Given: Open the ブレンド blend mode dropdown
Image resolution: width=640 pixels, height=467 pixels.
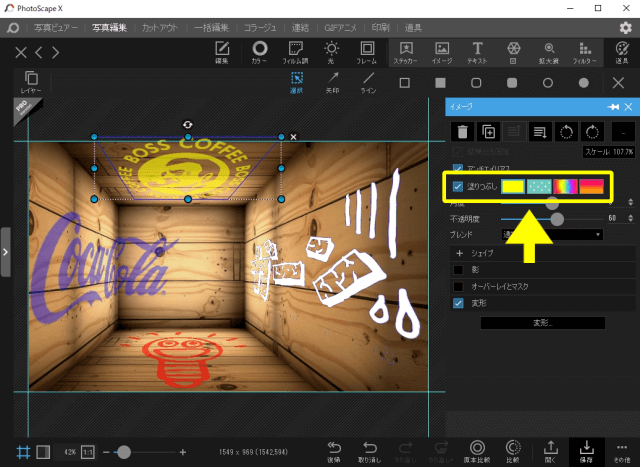Looking at the screenshot, I should [x=552, y=235].
